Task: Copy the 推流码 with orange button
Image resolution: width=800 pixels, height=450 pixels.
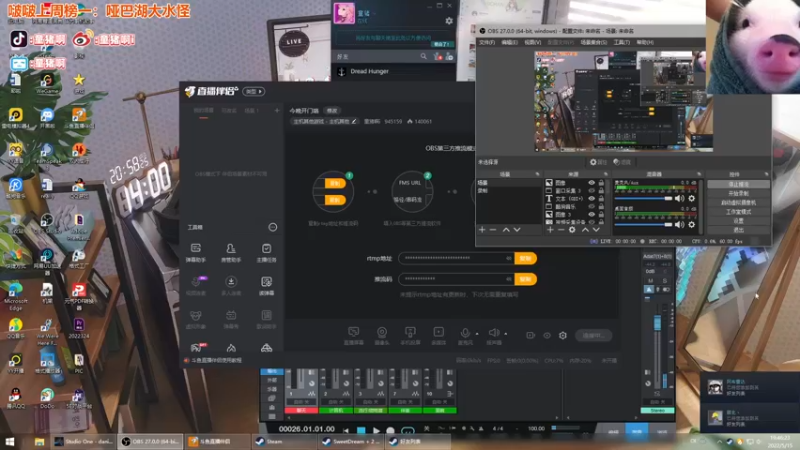Action: (526, 279)
